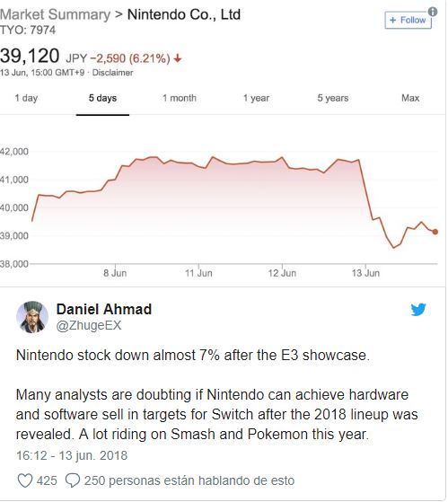
Task: Show the Max chart range
Action: pyautogui.click(x=410, y=98)
